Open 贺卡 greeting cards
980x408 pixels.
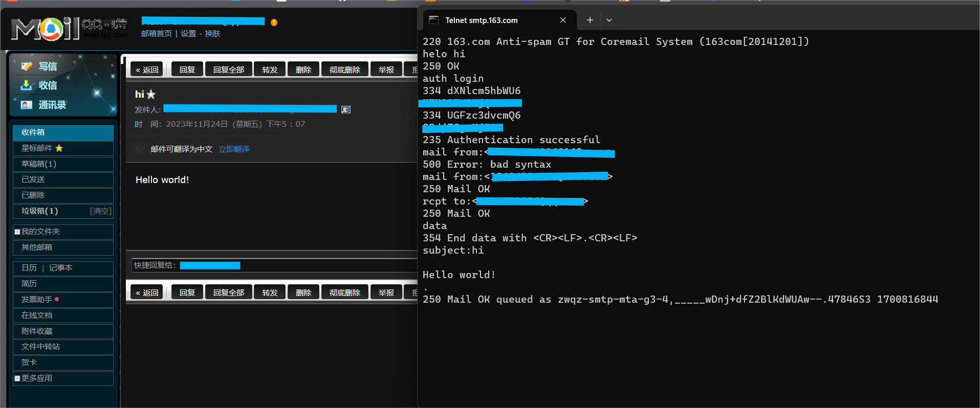click(x=63, y=362)
